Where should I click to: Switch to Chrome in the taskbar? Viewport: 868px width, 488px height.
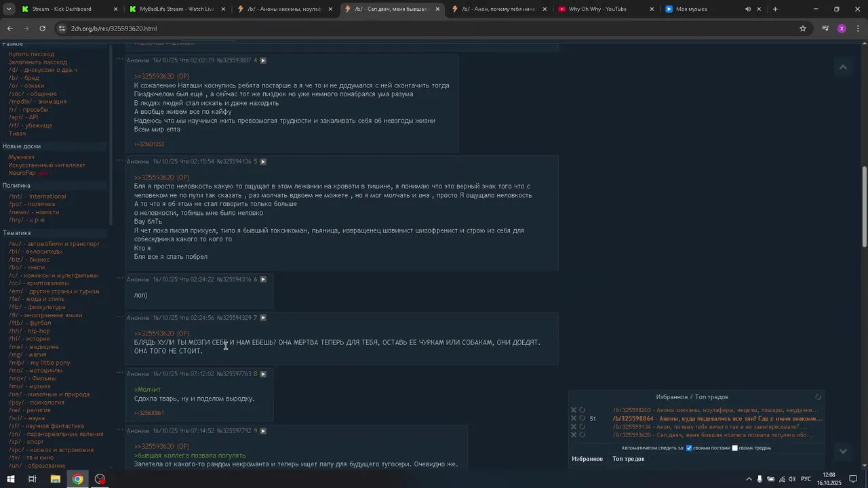tap(78, 479)
